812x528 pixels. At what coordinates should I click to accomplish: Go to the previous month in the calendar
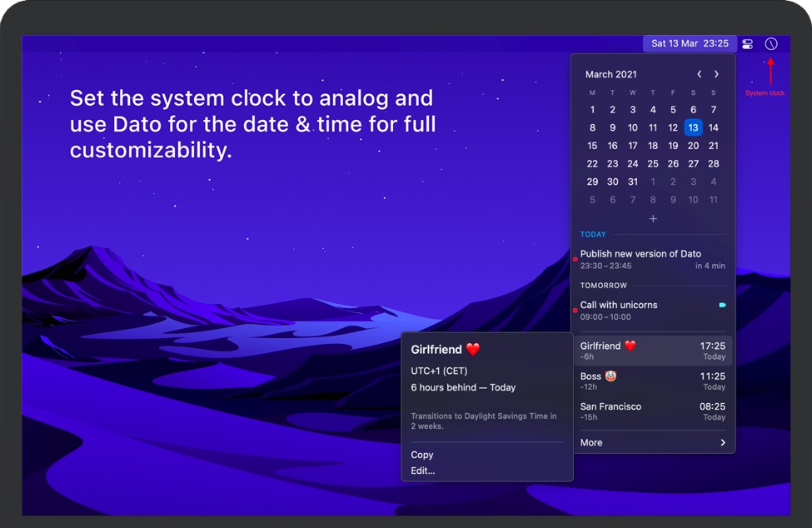699,74
